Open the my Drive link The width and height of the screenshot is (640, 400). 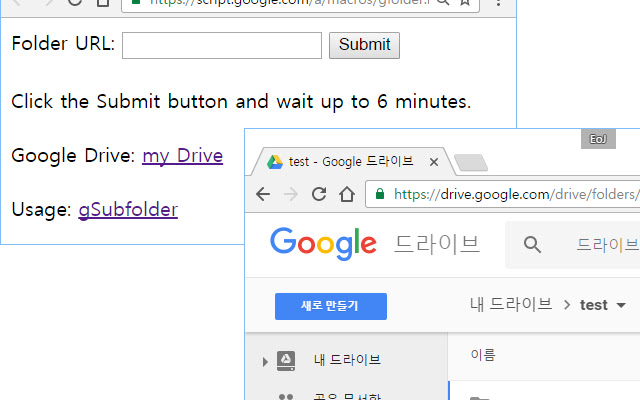pos(182,156)
